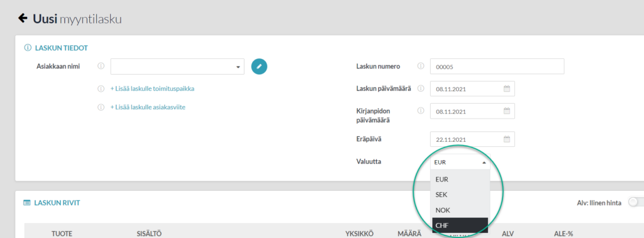Screen dimensions: 644x238
Task: Go back using the arrow beside Uusi myyntilasku
Action: pyautogui.click(x=23, y=18)
